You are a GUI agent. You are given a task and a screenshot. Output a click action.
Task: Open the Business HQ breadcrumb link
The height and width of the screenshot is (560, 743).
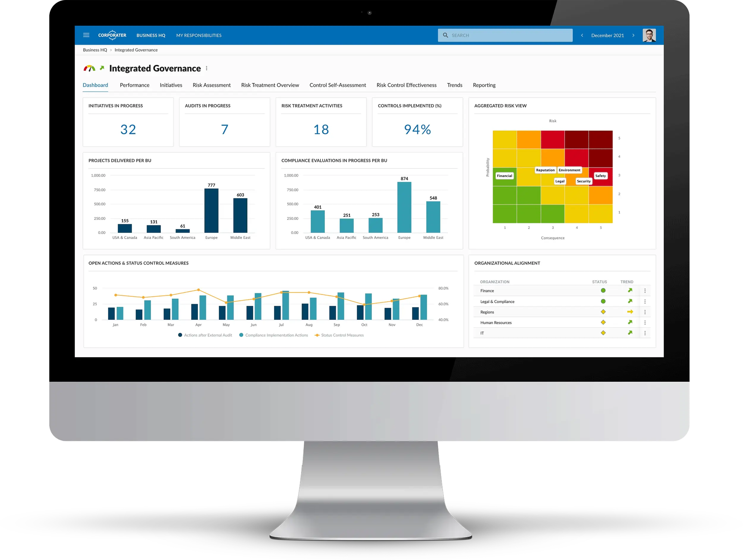pos(96,49)
